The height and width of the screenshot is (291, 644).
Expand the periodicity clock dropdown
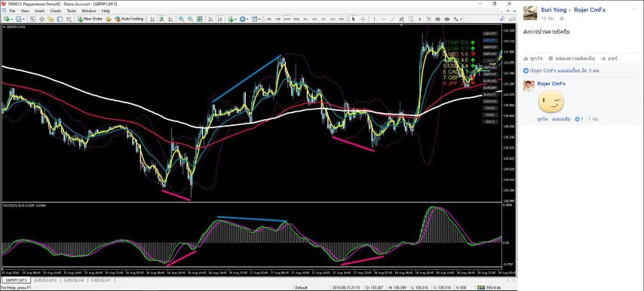pyautogui.click(x=247, y=20)
